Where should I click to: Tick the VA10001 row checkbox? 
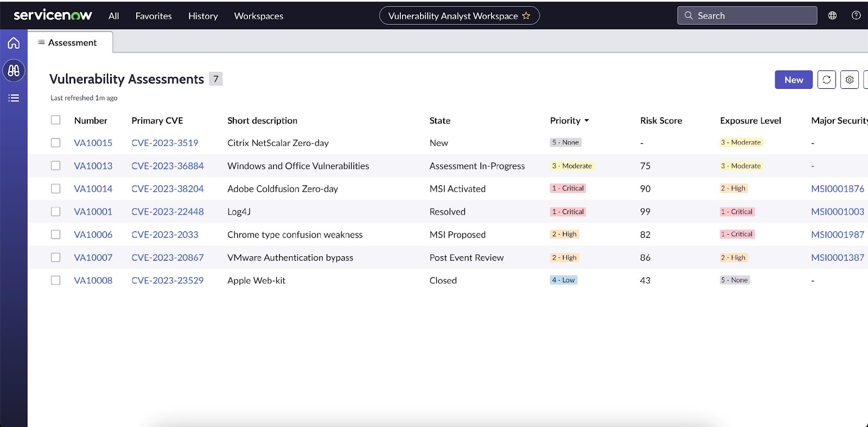(x=56, y=211)
